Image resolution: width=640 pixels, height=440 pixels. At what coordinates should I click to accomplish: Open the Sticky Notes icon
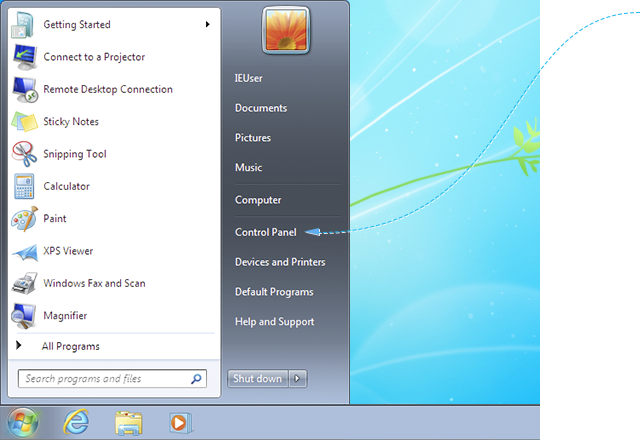[24, 121]
